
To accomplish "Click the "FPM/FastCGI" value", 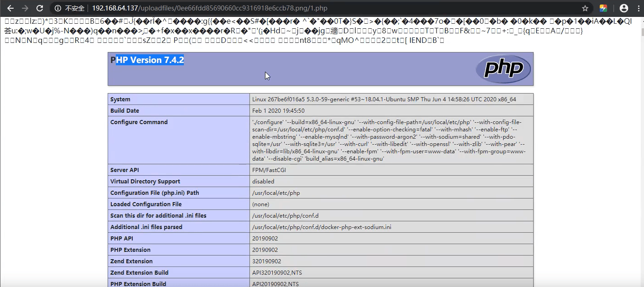I will click(x=269, y=170).
